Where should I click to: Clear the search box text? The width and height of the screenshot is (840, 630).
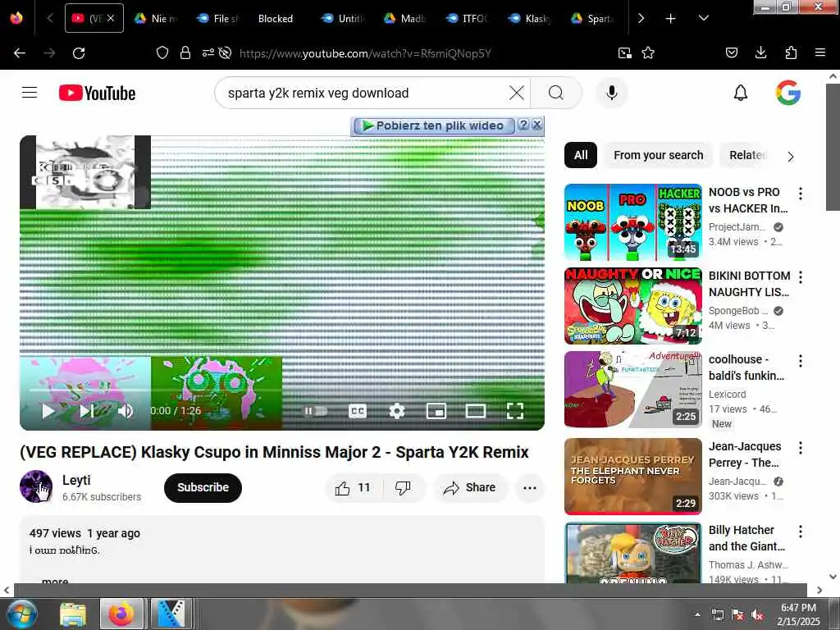(517, 93)
